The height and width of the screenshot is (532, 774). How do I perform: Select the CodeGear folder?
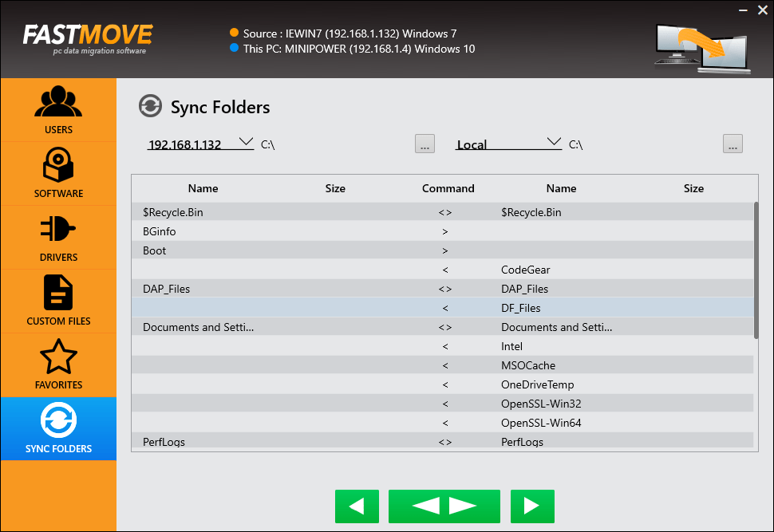[525, 270]
